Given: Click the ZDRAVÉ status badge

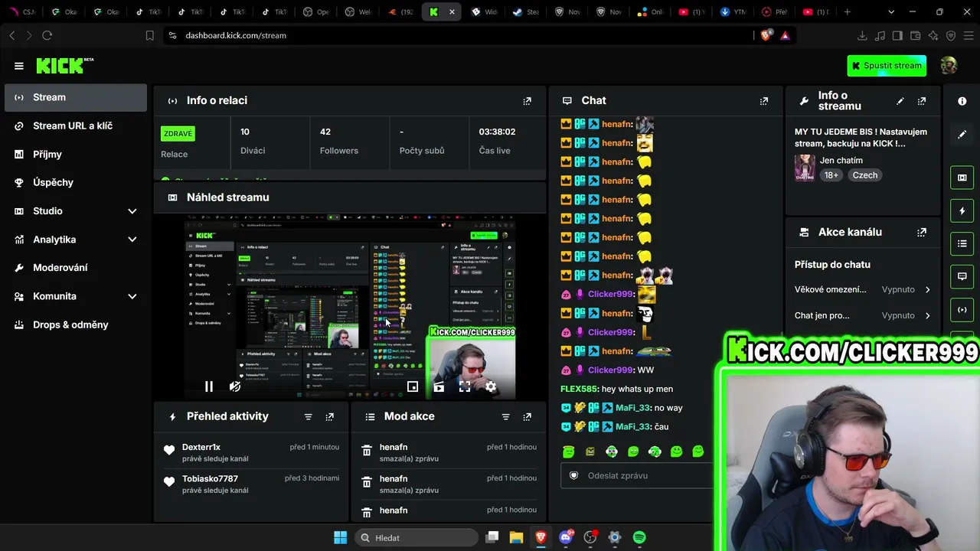Looking at the screenshot, I should 178,134.
